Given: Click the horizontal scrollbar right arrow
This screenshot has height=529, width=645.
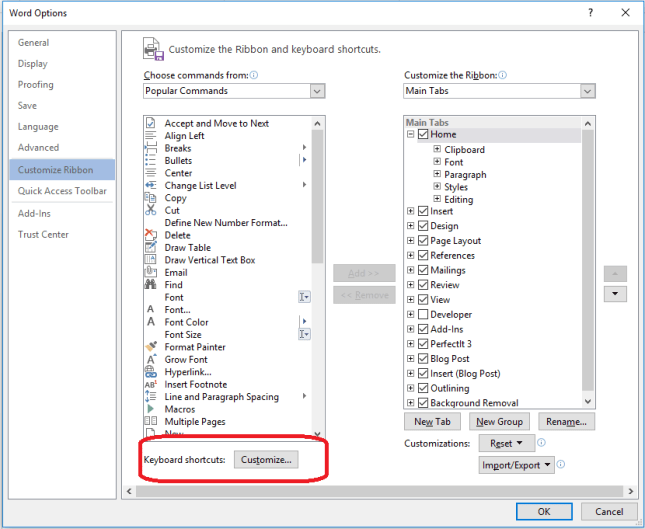Looking at the screenshot, I should tap(631, 491).
